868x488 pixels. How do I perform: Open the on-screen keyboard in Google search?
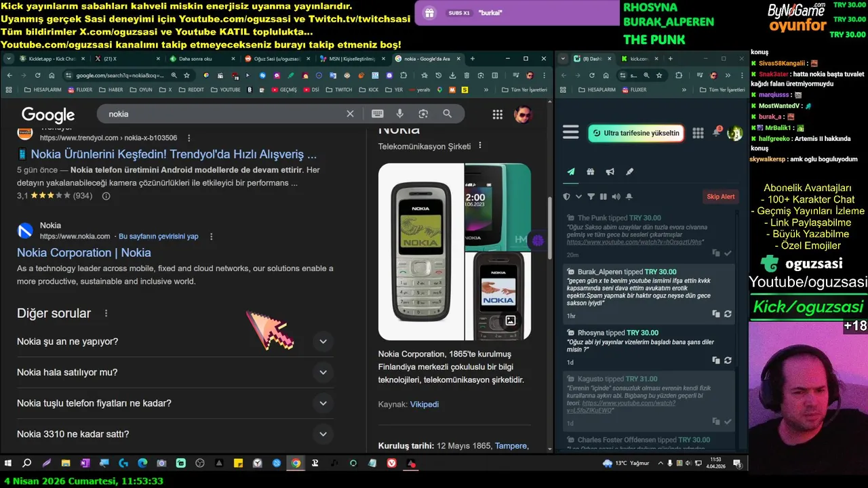pyautogui.click(x=377, y=114)
